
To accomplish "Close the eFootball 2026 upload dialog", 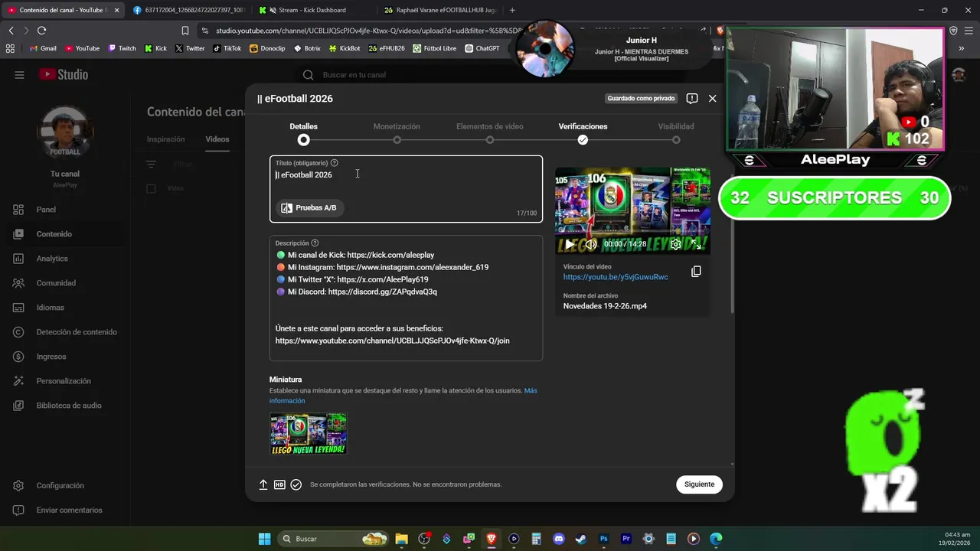I will coord(712,99).
